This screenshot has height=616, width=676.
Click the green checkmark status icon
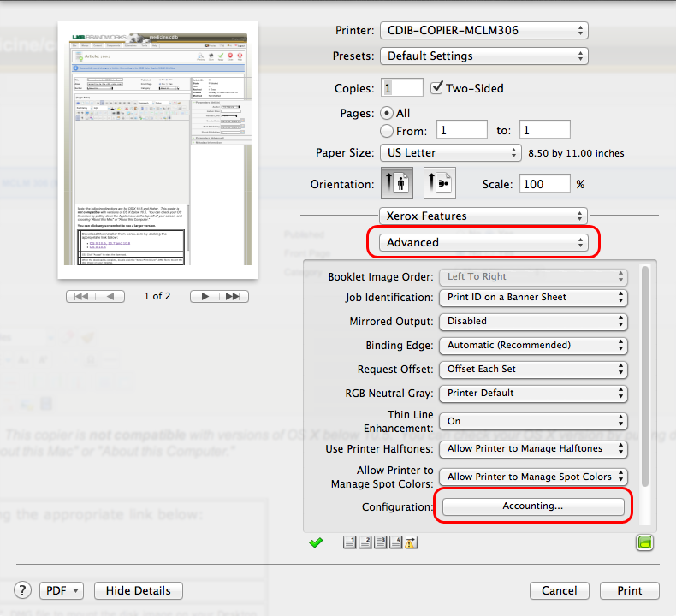tap(316, 542)
